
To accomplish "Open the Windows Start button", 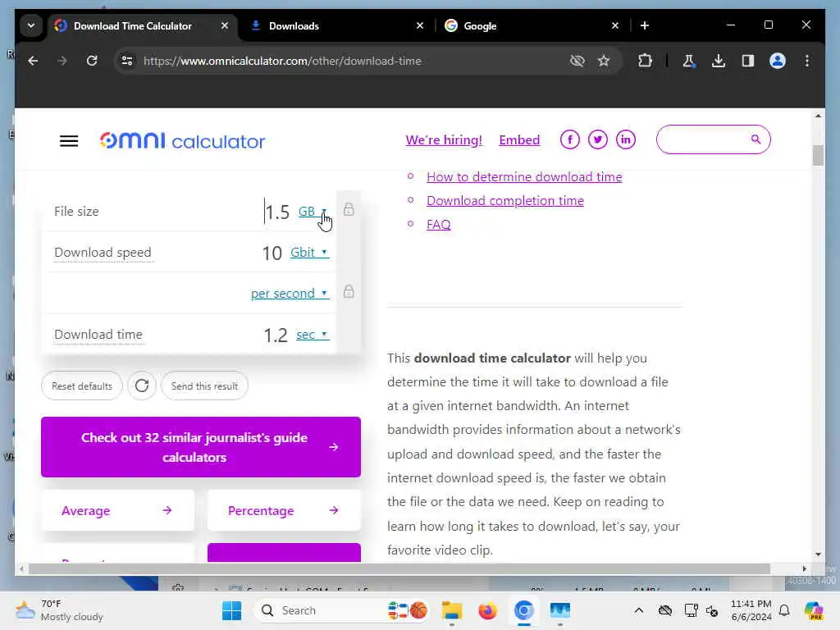I will [x=231, y=610].
